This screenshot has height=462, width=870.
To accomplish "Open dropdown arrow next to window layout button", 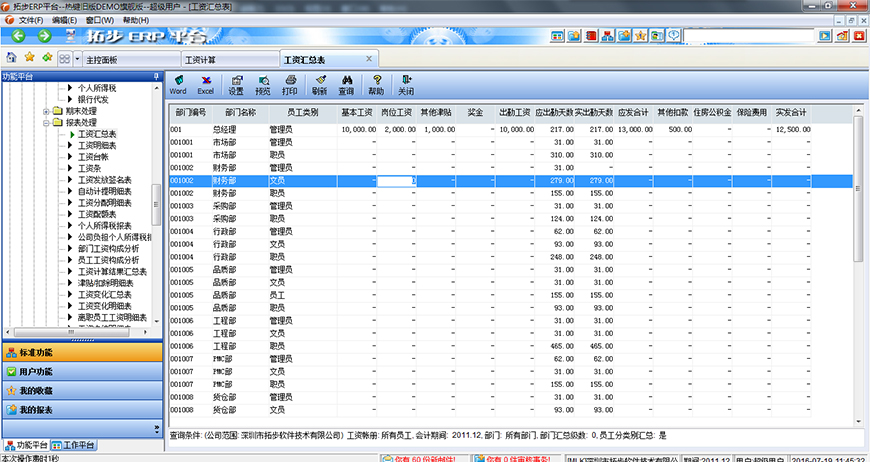I will (x=78, y=58).
